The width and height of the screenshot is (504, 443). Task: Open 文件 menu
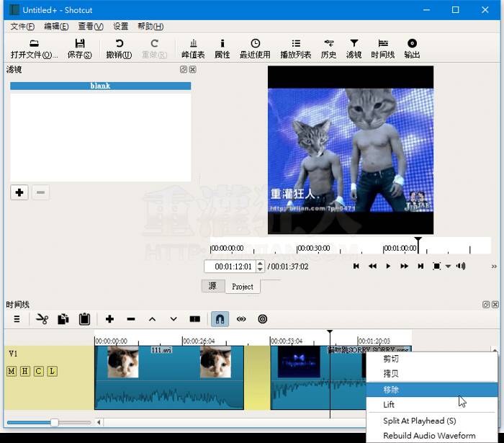point(22,27)
